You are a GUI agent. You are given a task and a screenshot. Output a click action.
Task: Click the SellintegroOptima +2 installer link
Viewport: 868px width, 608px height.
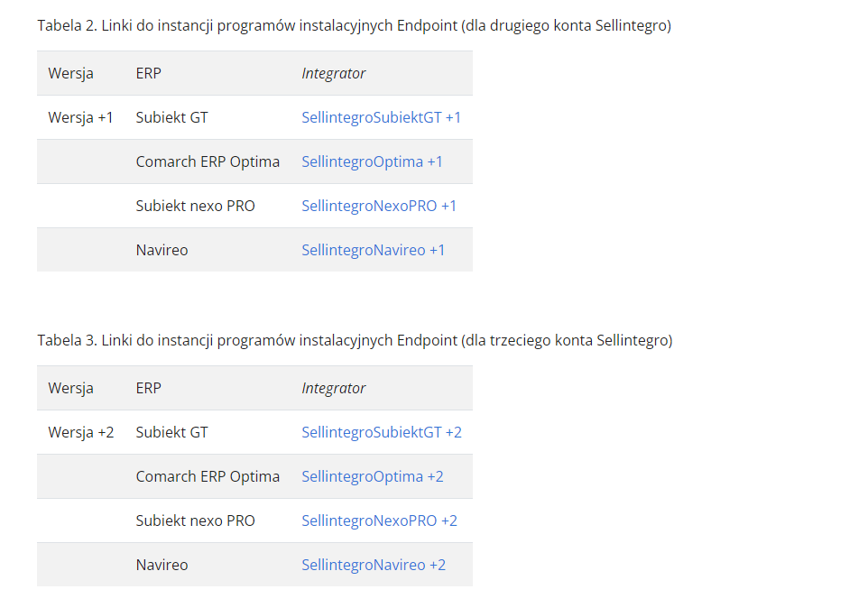tap(373, 476)
